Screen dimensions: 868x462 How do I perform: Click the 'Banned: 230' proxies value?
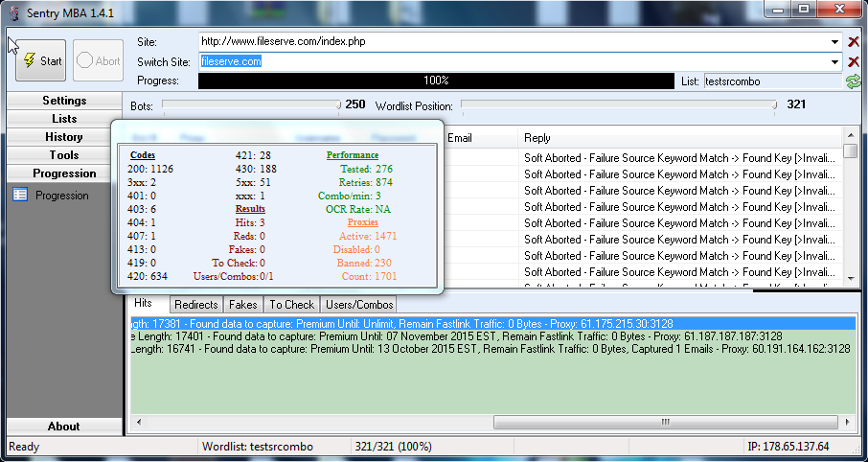pos(364,263)
